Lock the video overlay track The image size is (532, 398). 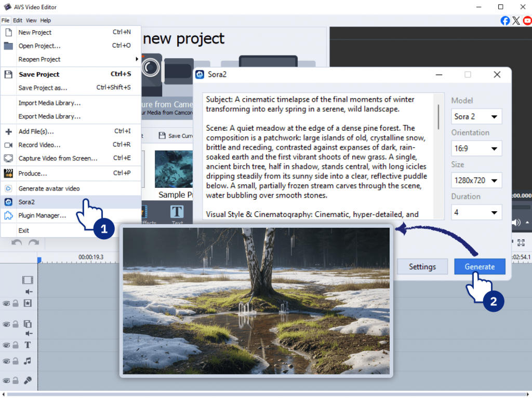click(16, 324)
